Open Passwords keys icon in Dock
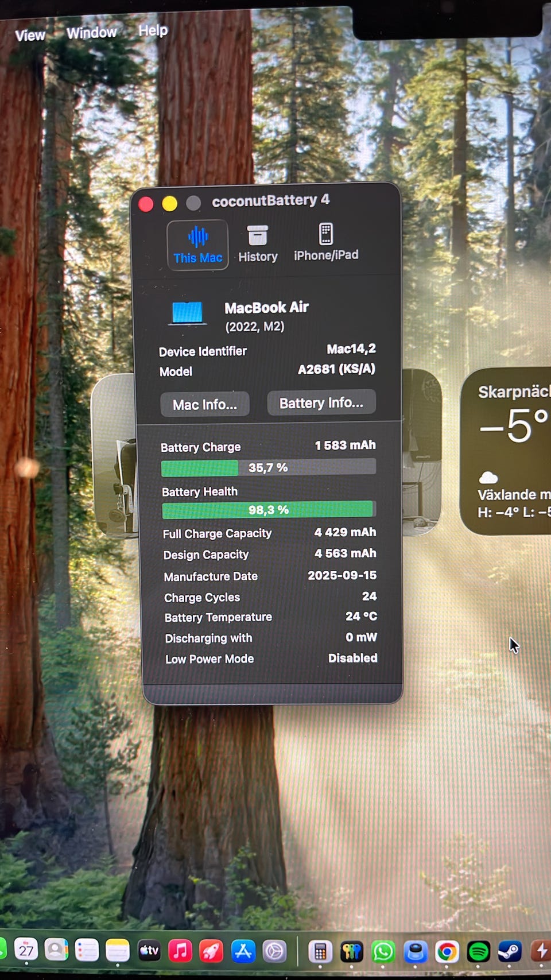The height and width of the screenshot is (980, 551). point(352,952)
